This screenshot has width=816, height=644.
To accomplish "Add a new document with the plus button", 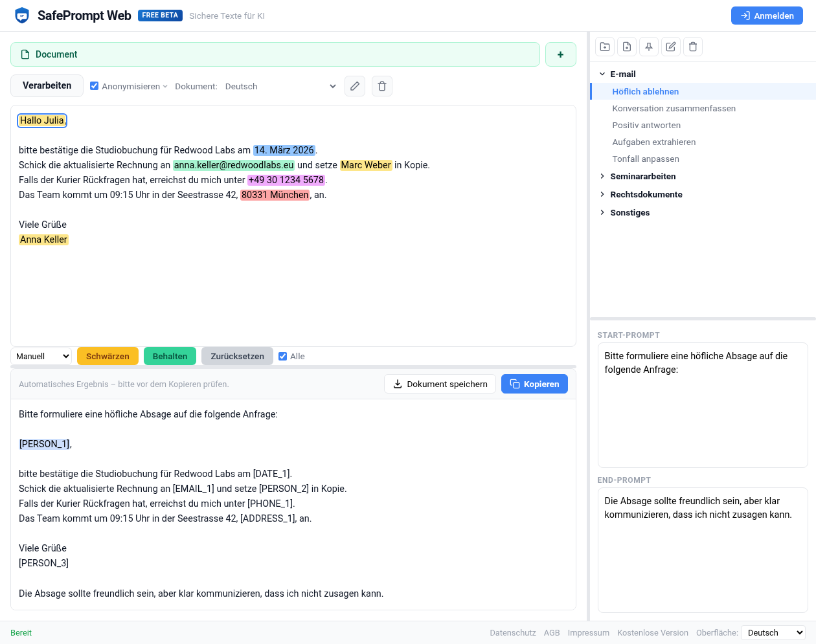I will tap(560, 54).
